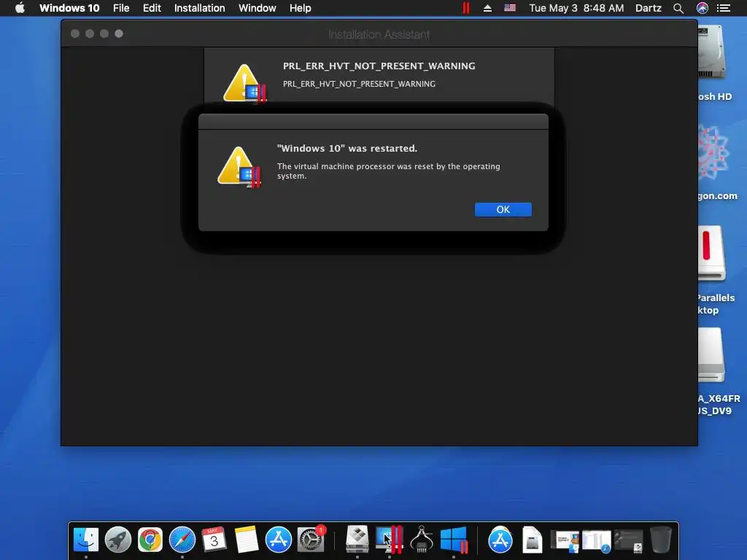747x560 pixels.
Task: Click the Tue May 3 8:48 AM clock
Action: point(576,8)
